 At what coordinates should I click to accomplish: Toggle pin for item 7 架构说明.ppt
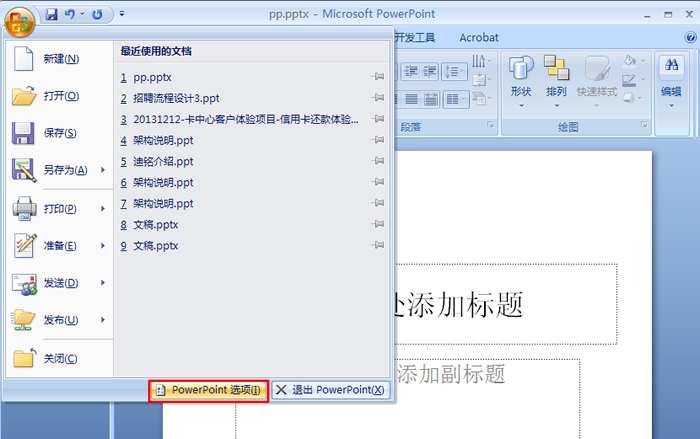(378, 203)
